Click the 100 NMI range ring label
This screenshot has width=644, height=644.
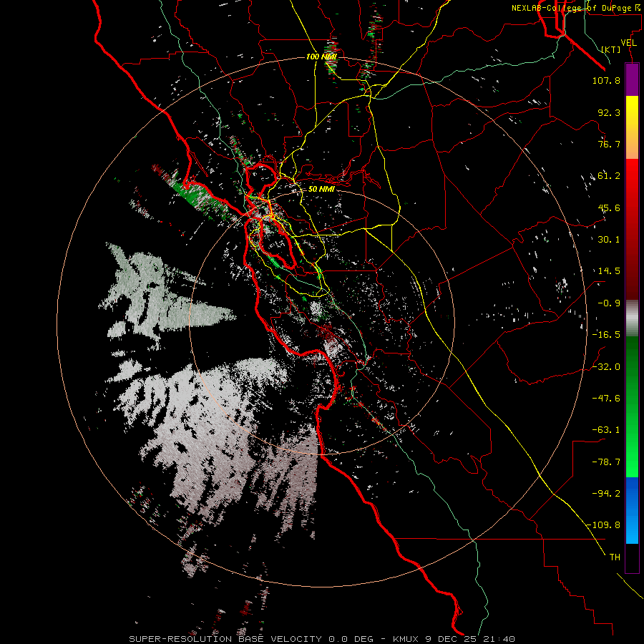[x=321, y=57]
